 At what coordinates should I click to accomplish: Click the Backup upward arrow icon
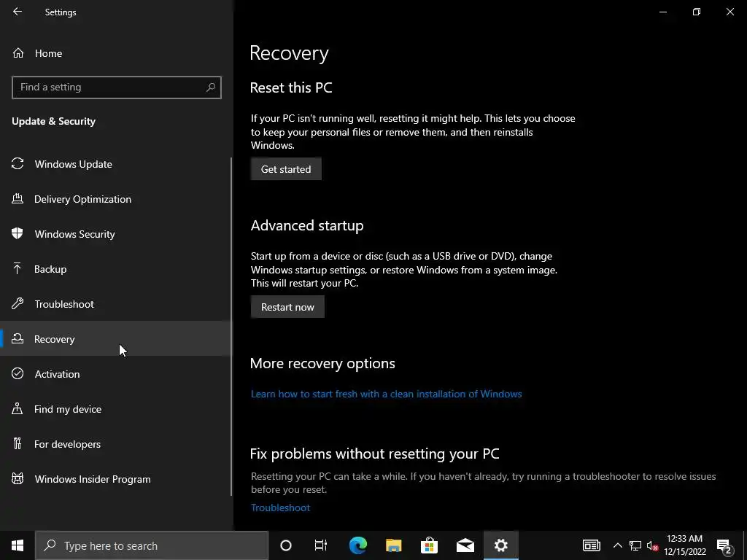pyautogui.click(x=18, y=268)
